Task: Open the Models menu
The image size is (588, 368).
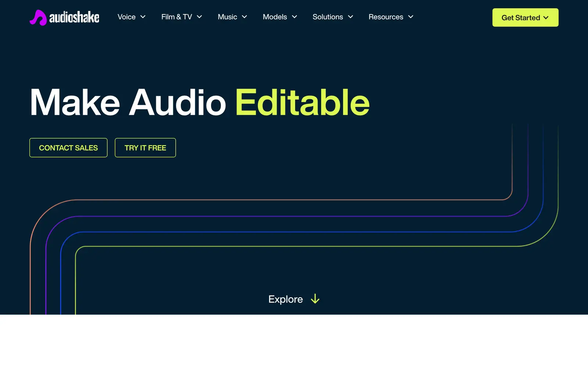Action: click(275, 17)
